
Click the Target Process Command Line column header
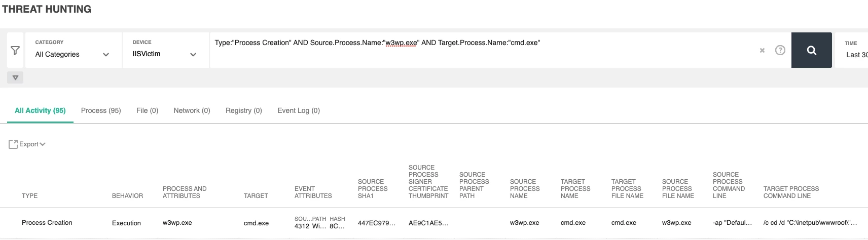[x=791, y=192]
